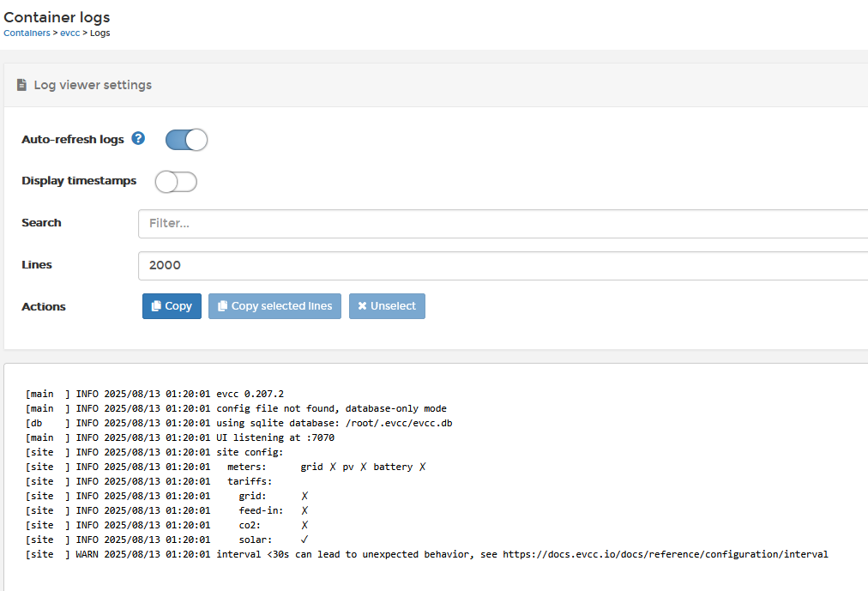Viewport: 868px width, 591px height.
Task: Click the Display timestamps label
Action: tap(79, 181)
